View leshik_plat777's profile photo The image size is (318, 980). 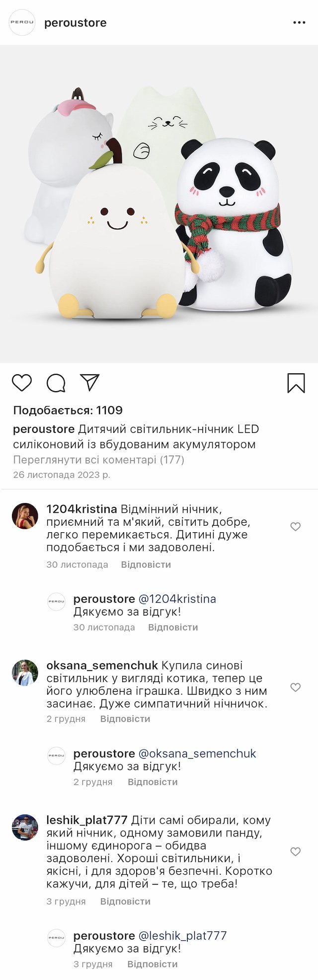point(25,827)
